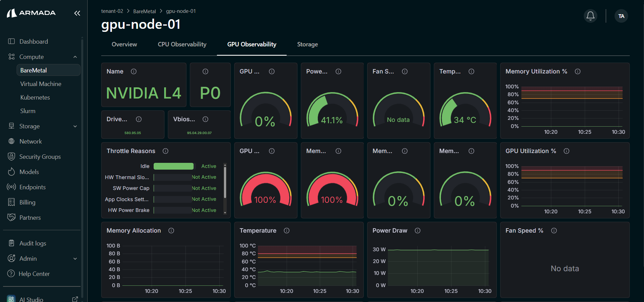Open Slurm in sidebar
Viewport: 644px width, 302px height.
pos(28,111)
